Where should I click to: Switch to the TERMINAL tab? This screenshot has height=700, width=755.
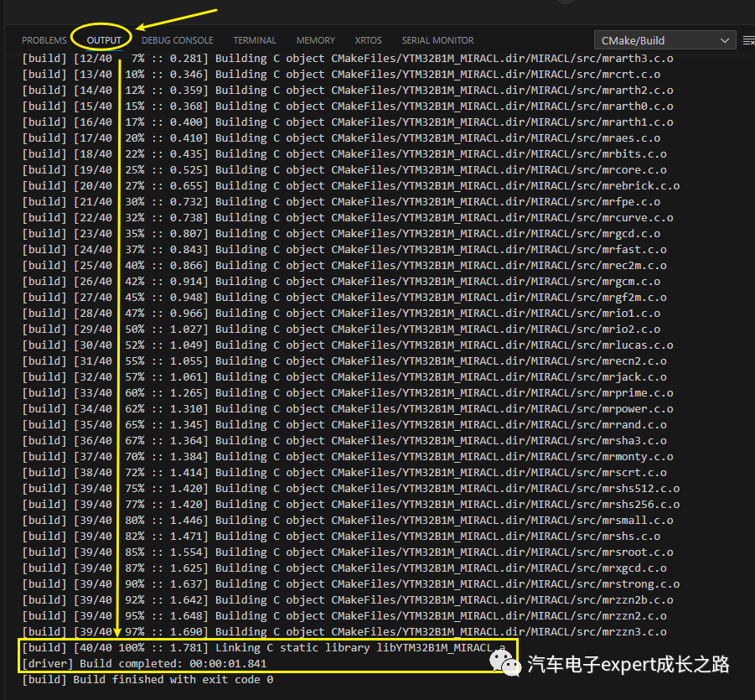pyautogui.click(x=255, y=40)
